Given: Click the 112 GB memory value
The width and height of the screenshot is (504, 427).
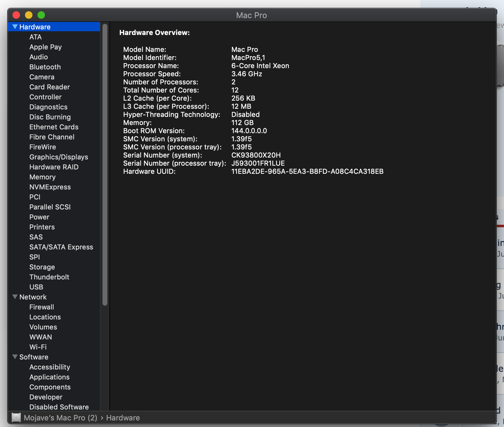Looking at the screenshot, I should [x=243, y=123].
